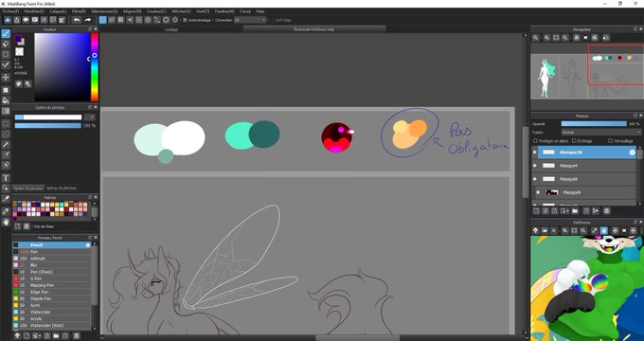Open the Calque menu
This screenshot has height=341, width=644.
coord(58,11)
